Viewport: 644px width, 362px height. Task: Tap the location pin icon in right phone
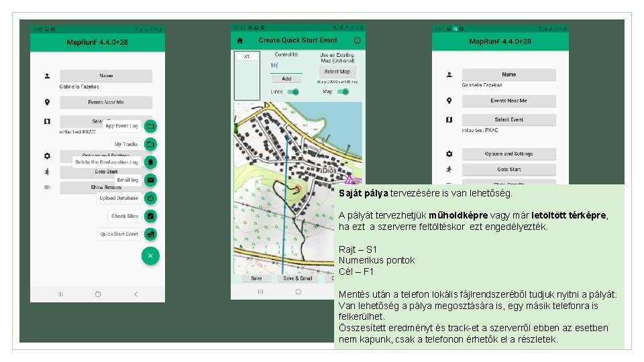coord(449,101)
